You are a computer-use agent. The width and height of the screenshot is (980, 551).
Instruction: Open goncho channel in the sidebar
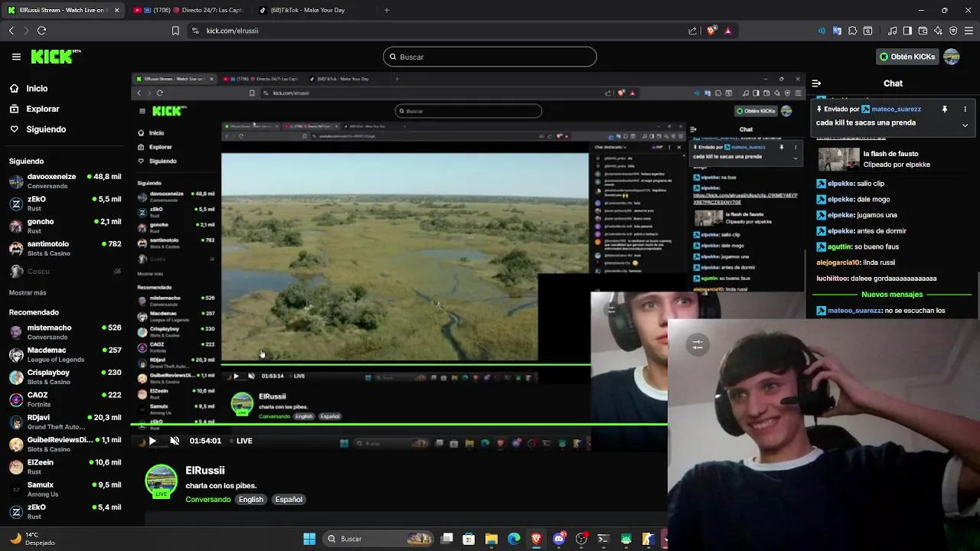pyautogui.click(x=65, y=227)
